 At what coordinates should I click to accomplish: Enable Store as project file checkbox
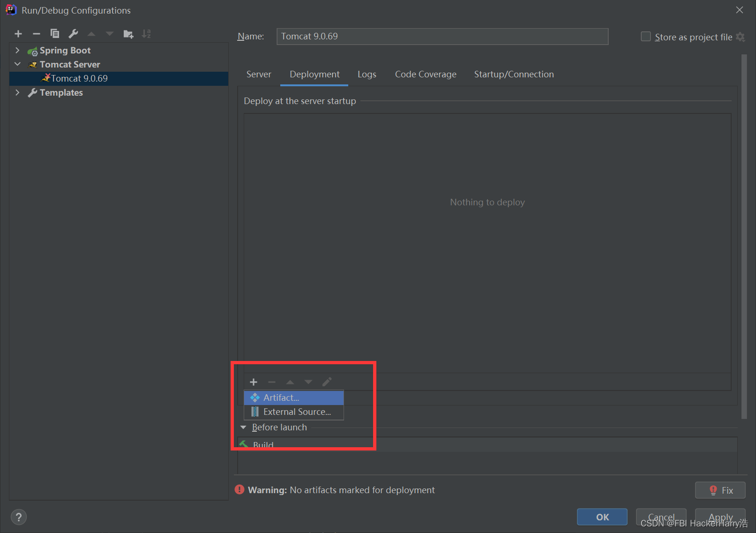click(646, 37)
